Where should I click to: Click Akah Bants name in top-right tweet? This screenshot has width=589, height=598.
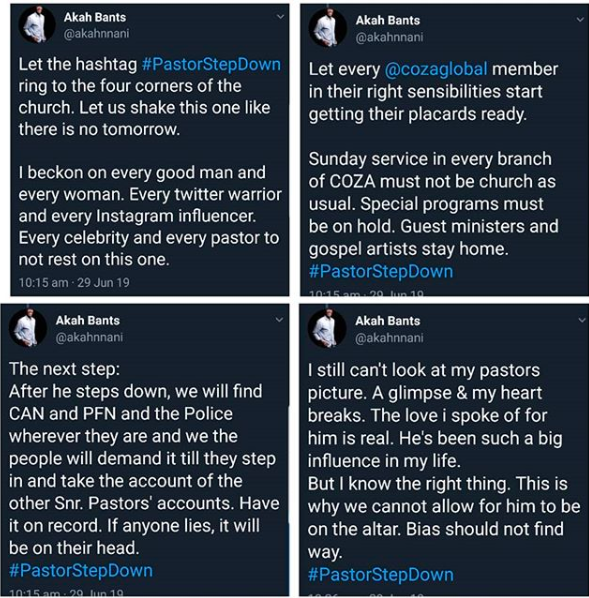(388, 20)
